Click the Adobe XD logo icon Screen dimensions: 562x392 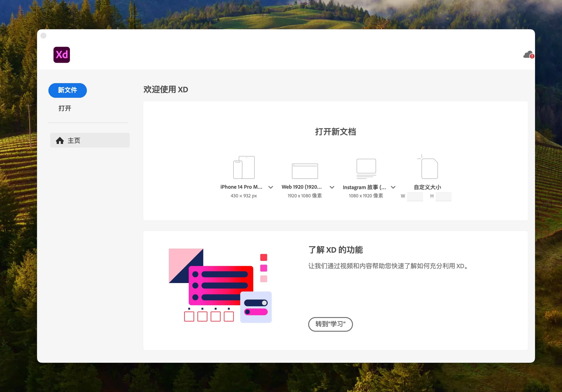pos(62,55)
